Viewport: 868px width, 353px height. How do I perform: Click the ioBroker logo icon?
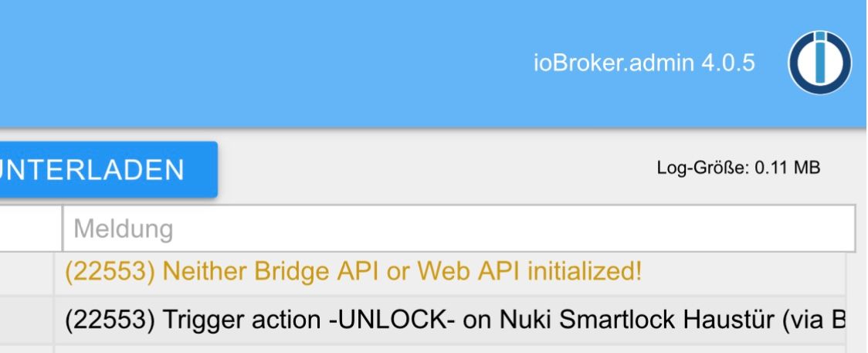point(820,63)
